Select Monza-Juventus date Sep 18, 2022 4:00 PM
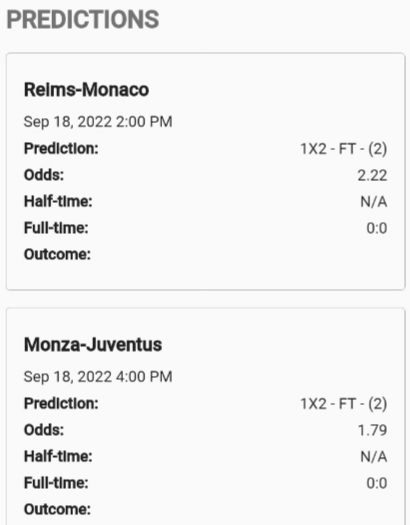This screenshot has width=410, height=525. coord(98,377)
